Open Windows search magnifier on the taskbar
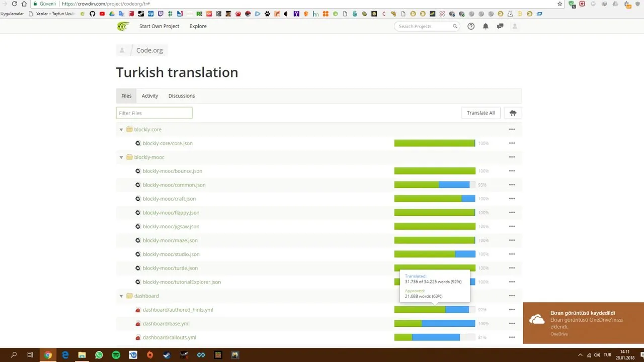 pos(14,355)
